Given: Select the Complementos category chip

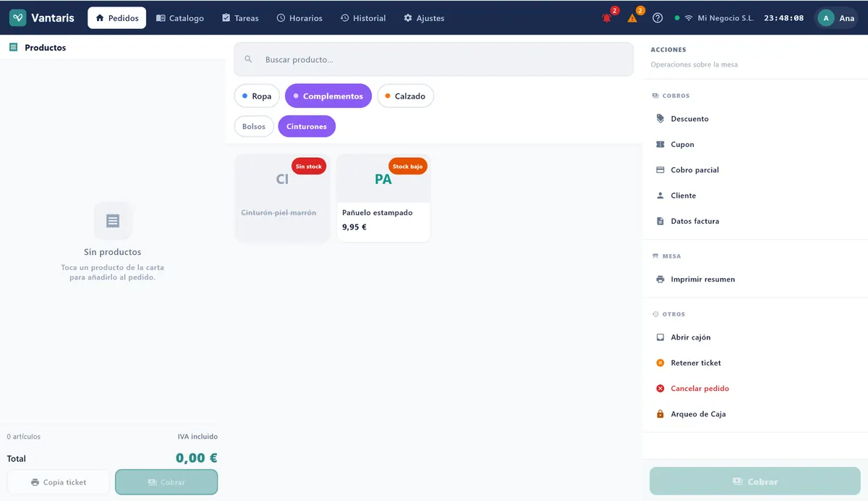Looking at the screenshot, I should tap(328, 96).
